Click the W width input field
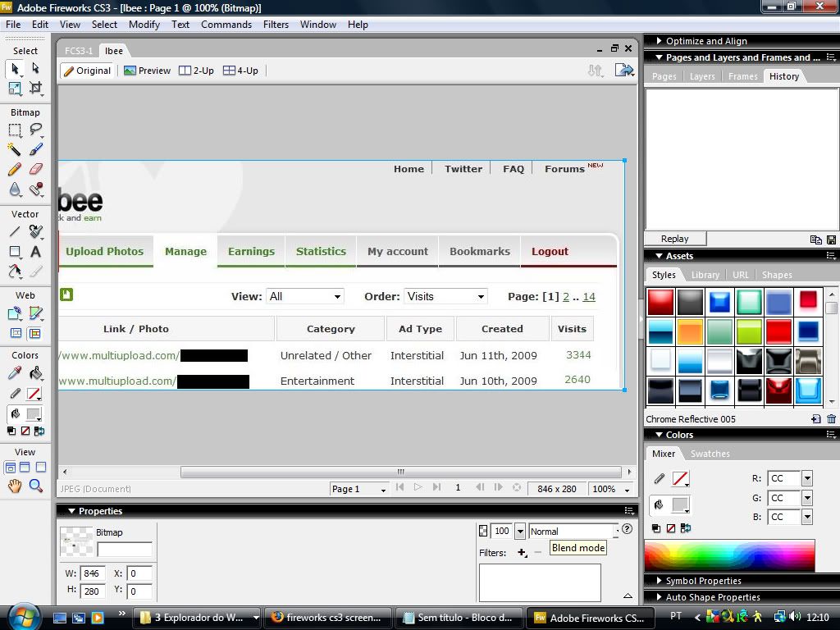This screenshot has height=630, width=840. [92, 573]
